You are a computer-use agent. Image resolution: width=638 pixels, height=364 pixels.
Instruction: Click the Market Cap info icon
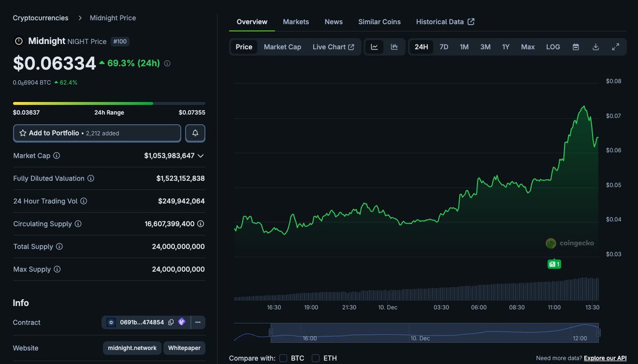pos(56,156)
